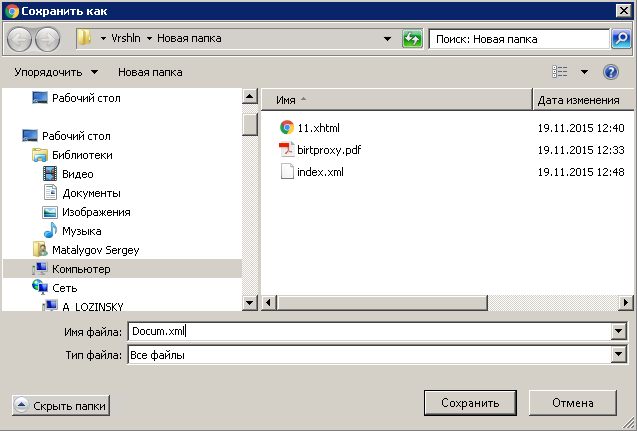Select Музыка in navigation tree

(x=81, y=231)
